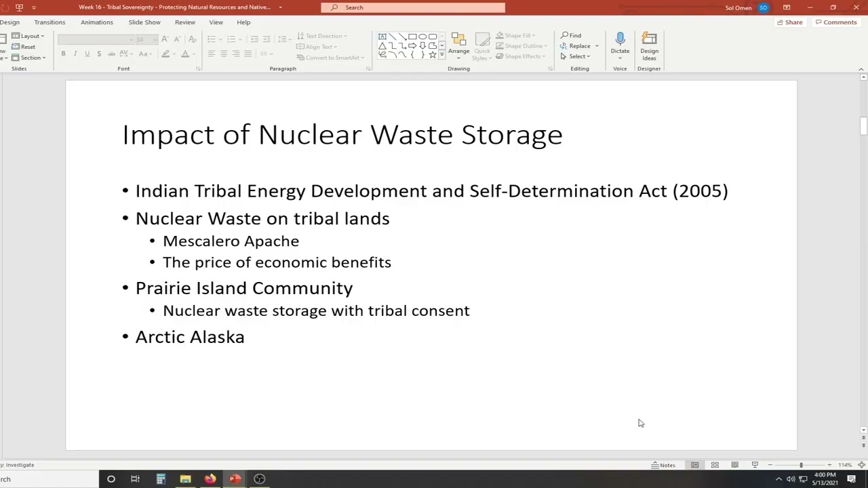Click the Comments button
This screenshot has height=488, width=868.
(836, 22)
